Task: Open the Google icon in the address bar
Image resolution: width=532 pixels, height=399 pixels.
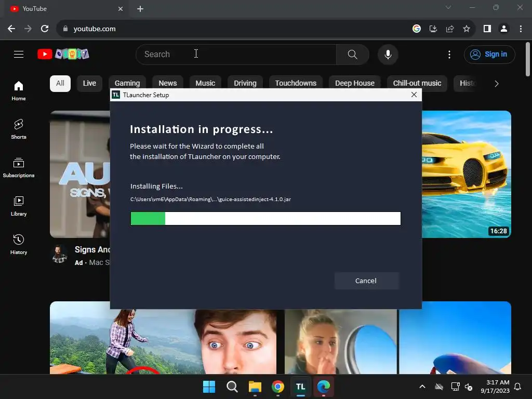Action: [x=417, y=29]
